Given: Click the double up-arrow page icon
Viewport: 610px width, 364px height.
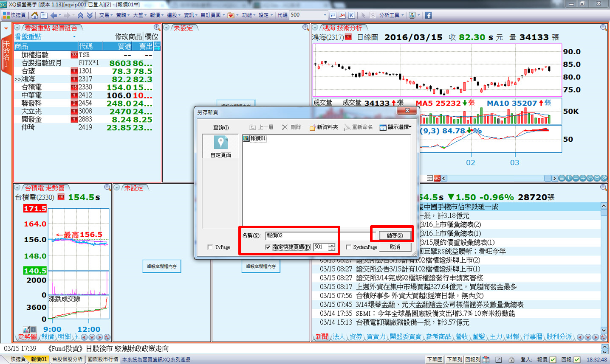Looking at the screenshot, I should coord(80,15).
